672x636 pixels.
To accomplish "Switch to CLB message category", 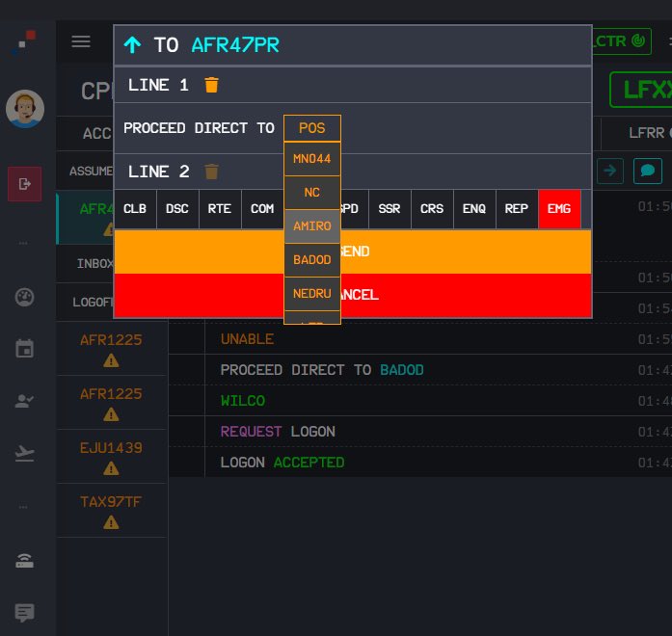I will [x=135, y=209].
